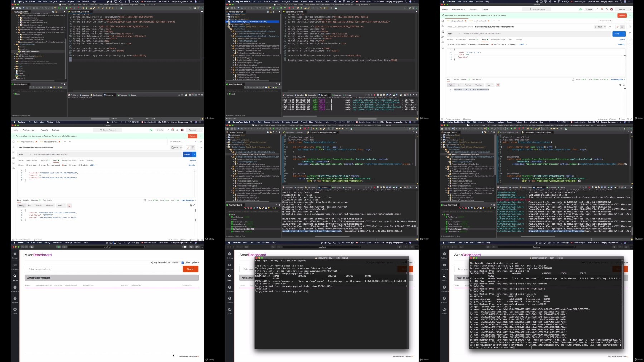
Task: Click code snippet icon in products-service Postman window
Action: click(x=630, y=39)
